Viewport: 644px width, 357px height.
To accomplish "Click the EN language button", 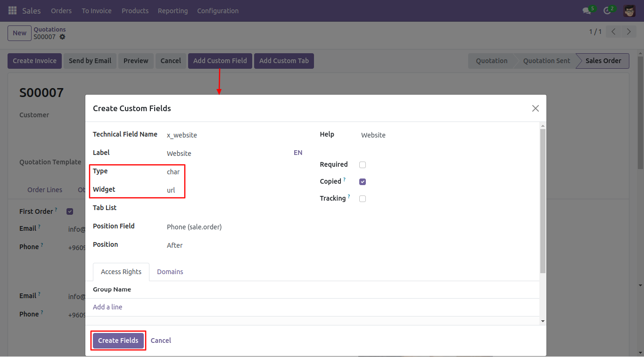I will [x=298, y=153].
